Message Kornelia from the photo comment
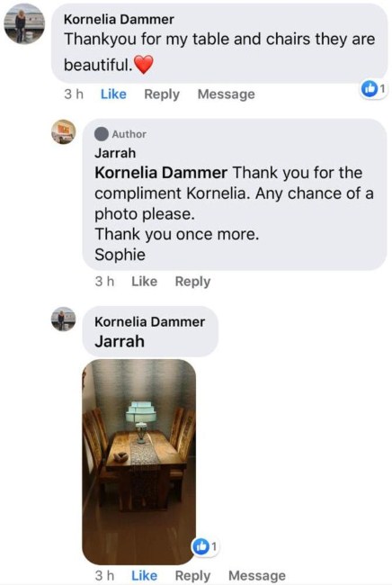This screenshot has height=585, width=392. (257, 576)
